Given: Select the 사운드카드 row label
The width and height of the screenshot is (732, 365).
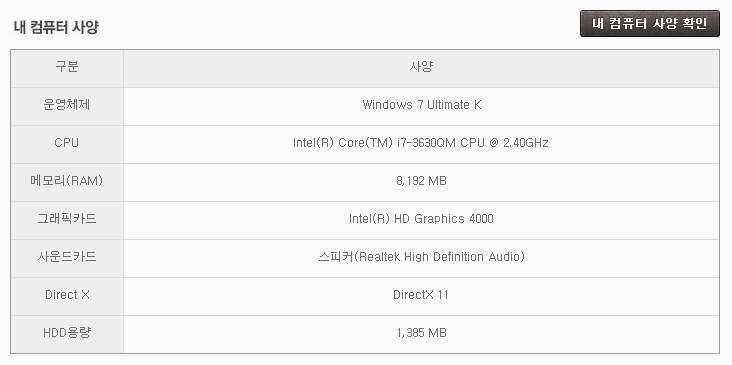Looking at the screenshot, I should (x=67, y=257).
